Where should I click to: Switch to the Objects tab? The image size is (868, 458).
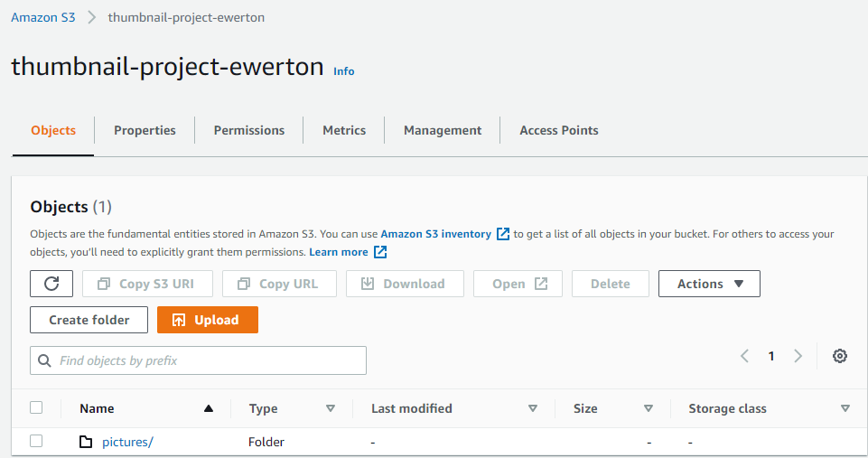(53, 130)
